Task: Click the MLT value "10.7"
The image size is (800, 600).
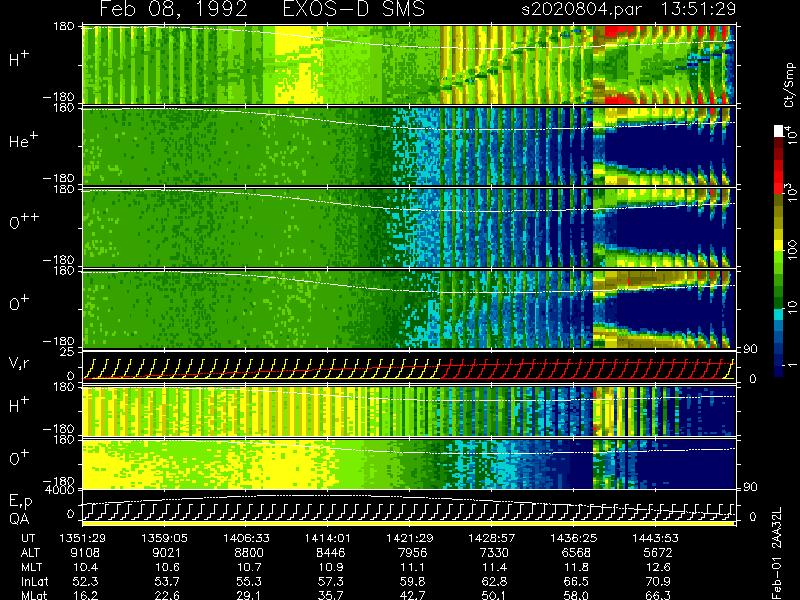Action: pos(249,567)
